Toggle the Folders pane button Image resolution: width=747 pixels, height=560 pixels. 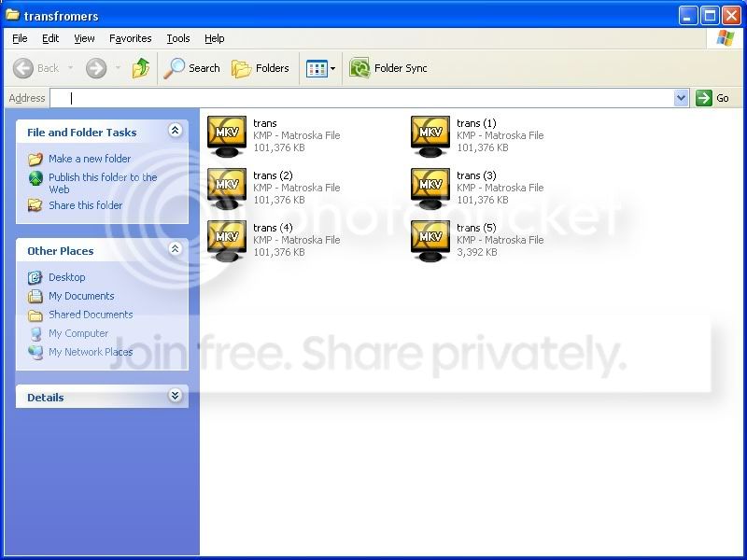(261, 68)
